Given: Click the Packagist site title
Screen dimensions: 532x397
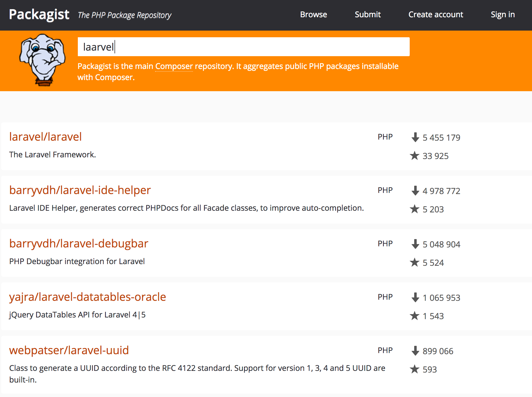Looking at the screenshot, I should coord(39,14).
